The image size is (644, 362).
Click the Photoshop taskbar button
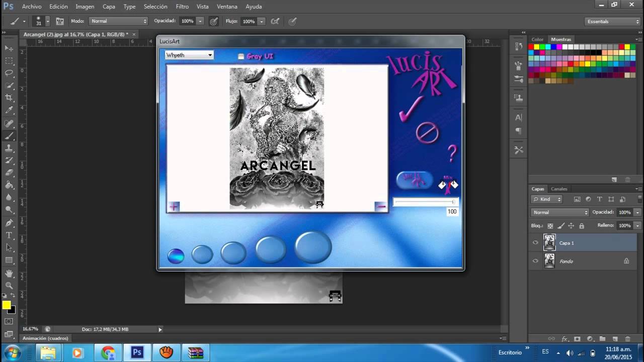point(137,352)
